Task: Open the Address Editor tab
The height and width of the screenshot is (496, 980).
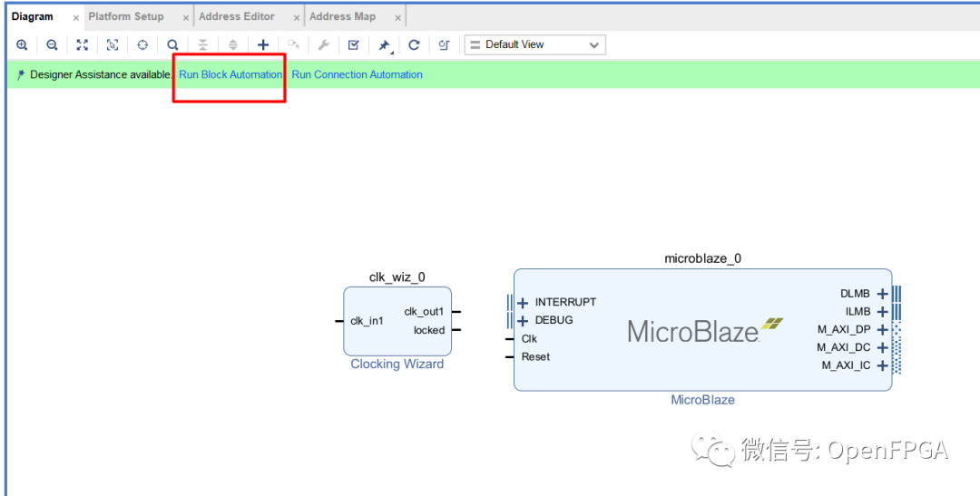Action: pos(236,17)
